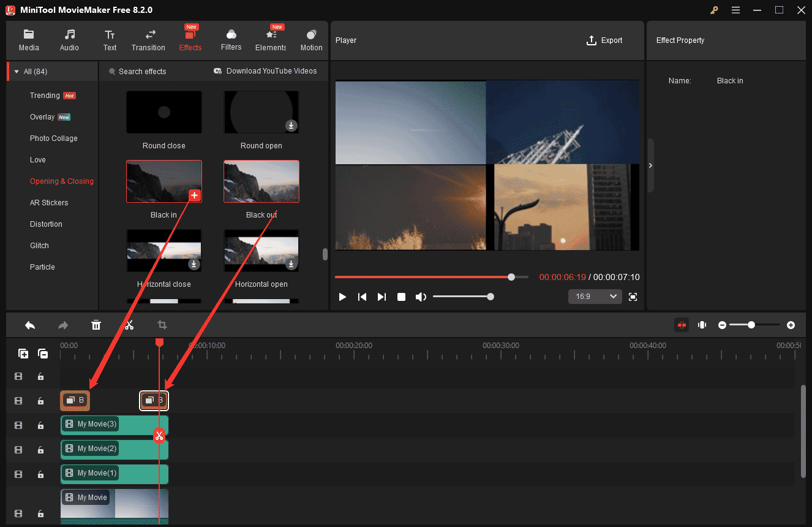Collapse the Effect Property panel arrow
Viewport: 812px width, 527px height.
point(650,165)
